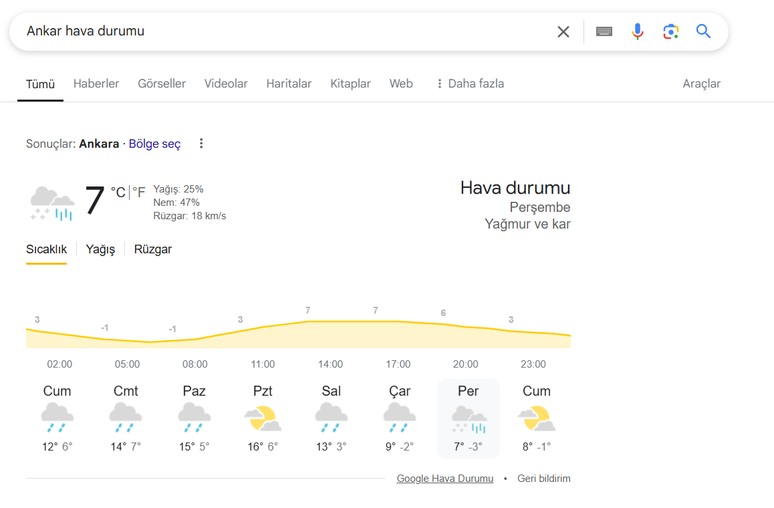Screen dimensions: 774x508
Task: Start voice search with microphone
Action: coord(637,32)
